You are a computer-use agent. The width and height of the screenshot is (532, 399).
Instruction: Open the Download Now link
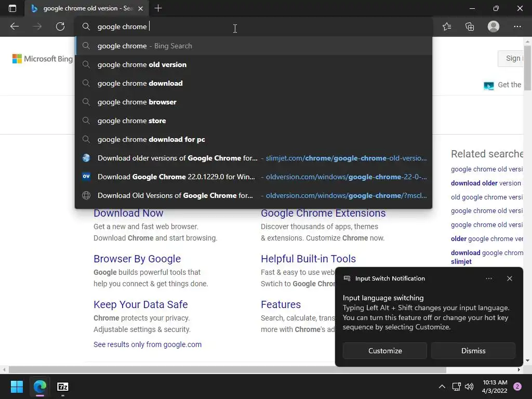click(x=128, y=213)
